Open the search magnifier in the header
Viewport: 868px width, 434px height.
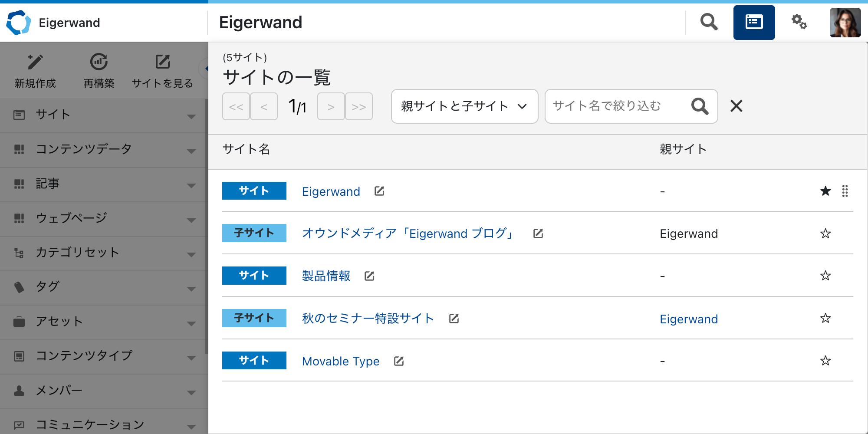(709, 22)
